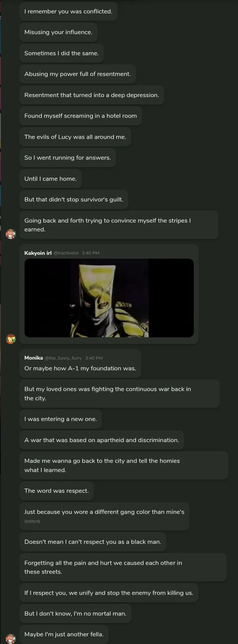
Task: Click the @the_funny_furry handle
Action: point(63,358)
